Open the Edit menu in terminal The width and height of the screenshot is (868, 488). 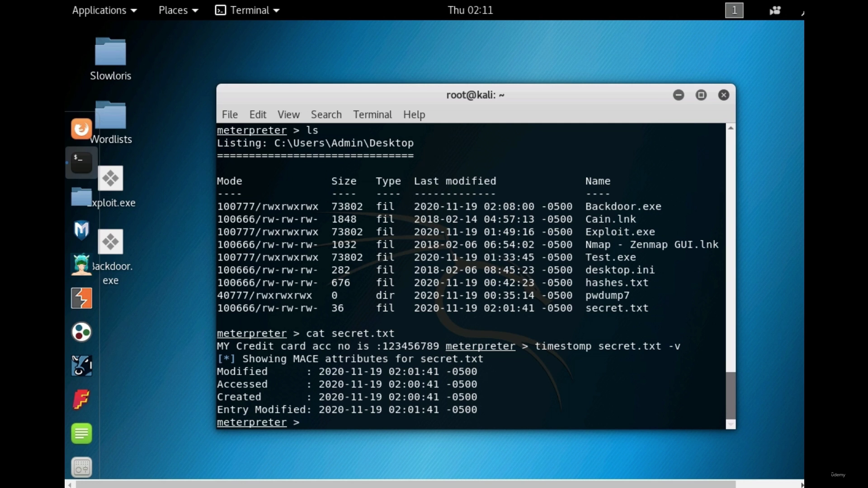pos(258,114)
